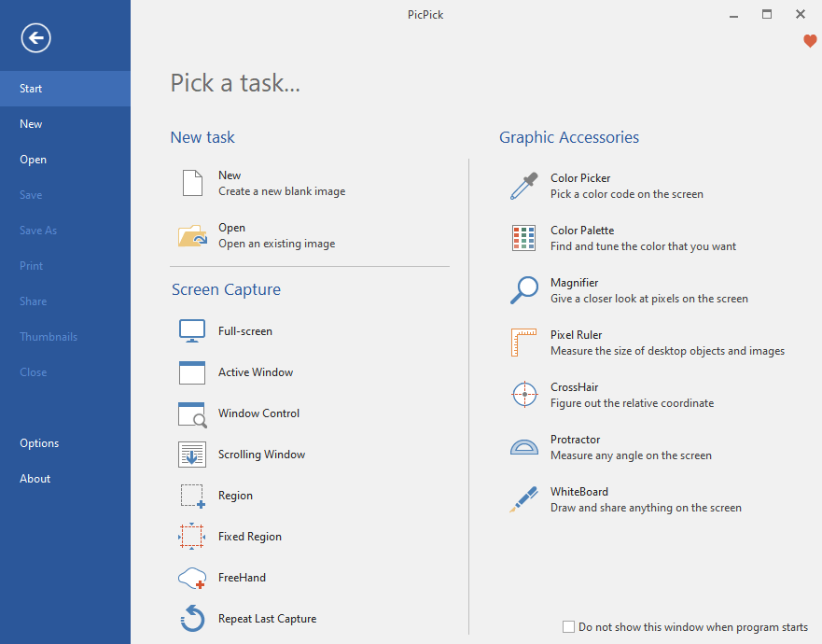
Task: Click the Repeat Last Capture label
Action: click(268, 619)
